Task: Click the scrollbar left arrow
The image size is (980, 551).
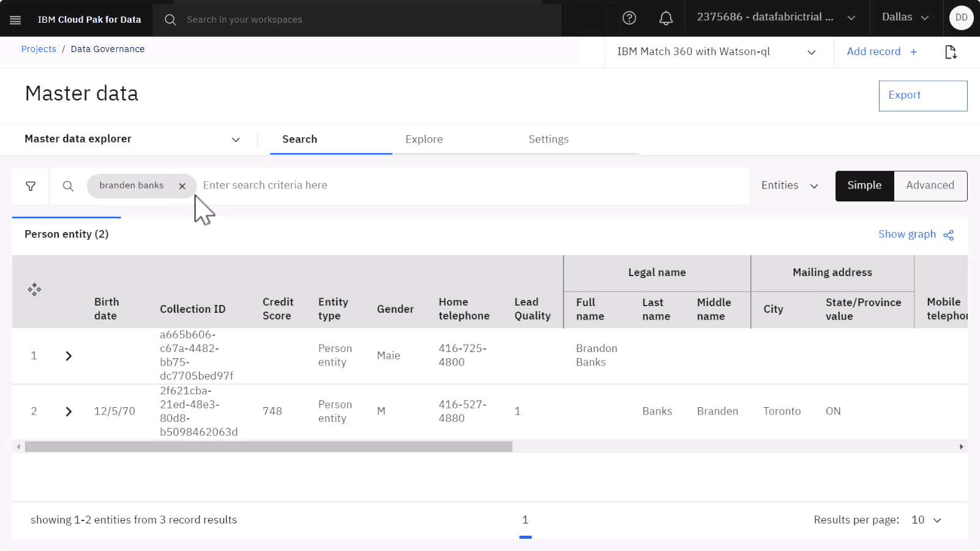Action: [x=18, y=447]
